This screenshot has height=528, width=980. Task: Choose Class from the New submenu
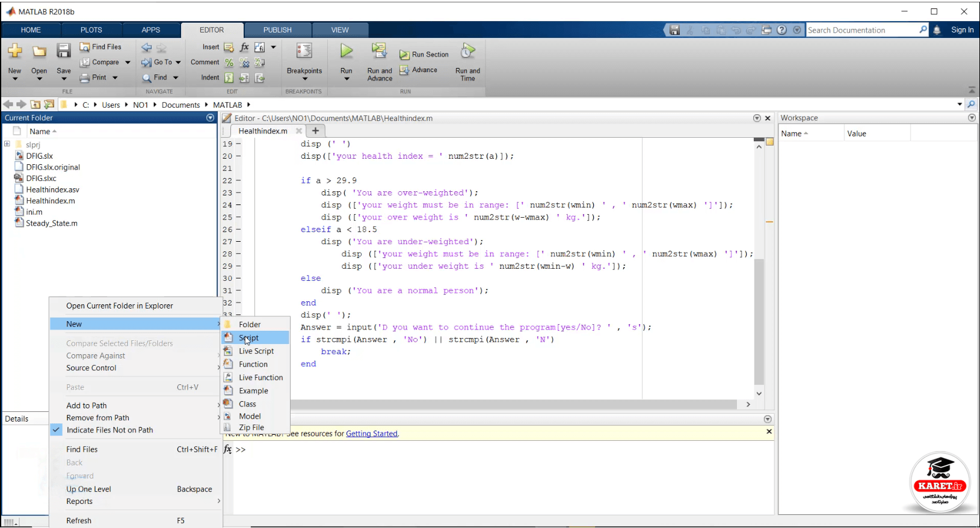point(256,404)
